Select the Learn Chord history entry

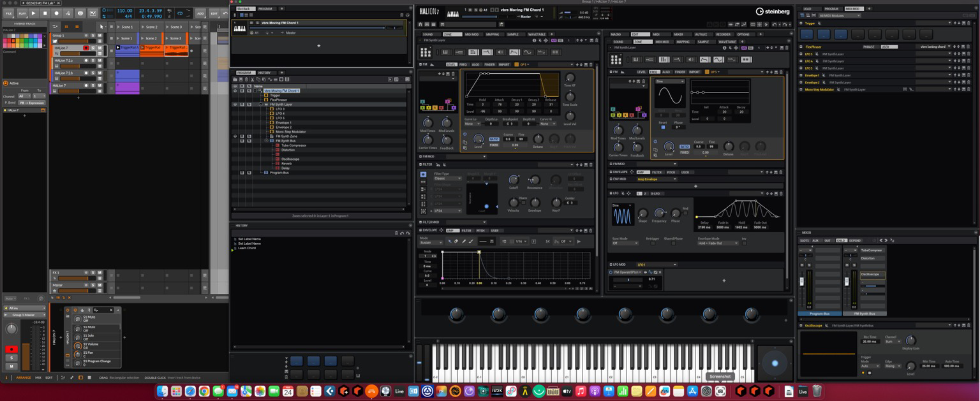248,248
